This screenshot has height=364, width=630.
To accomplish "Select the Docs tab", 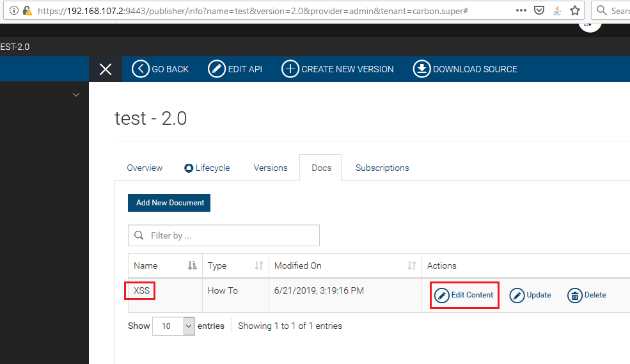I will (x=322, y=168).
